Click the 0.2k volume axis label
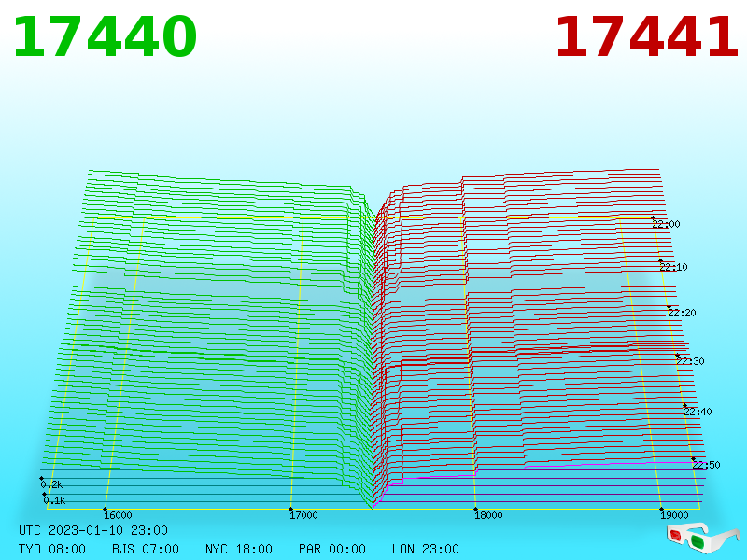The image size is (747, 560). (x=51, y=484)
